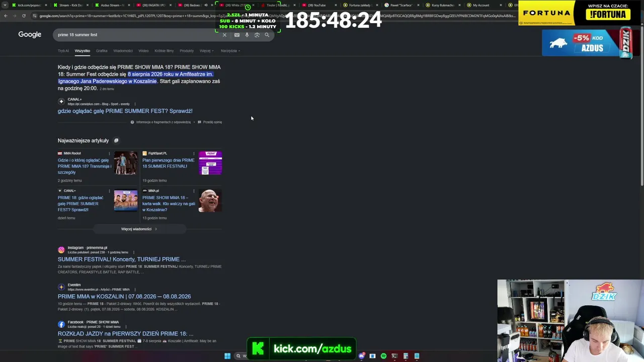The image size is (644, 362).
Task: Open the Windows Start menu
Action: (227, 356)
